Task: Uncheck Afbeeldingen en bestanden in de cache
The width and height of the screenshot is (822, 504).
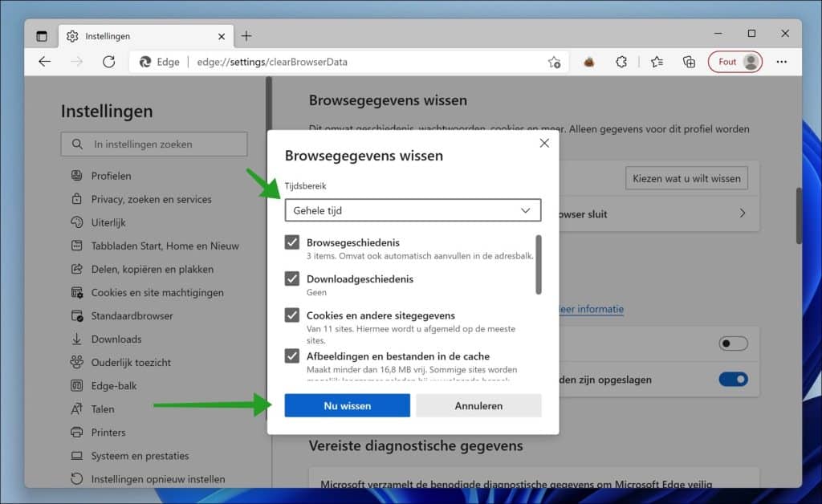Action: pos(292,356)
